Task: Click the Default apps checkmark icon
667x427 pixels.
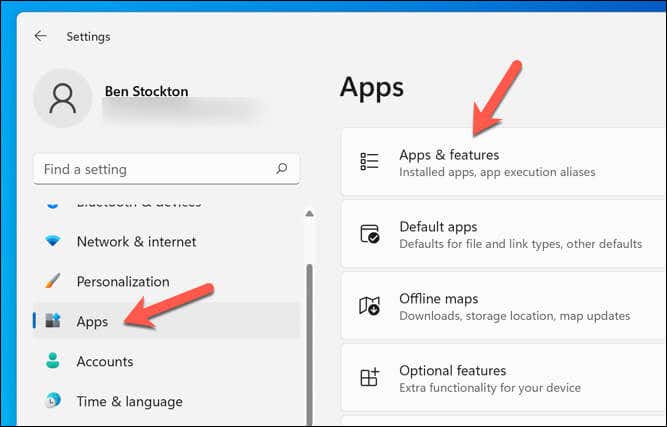Action: coord(369,234)
